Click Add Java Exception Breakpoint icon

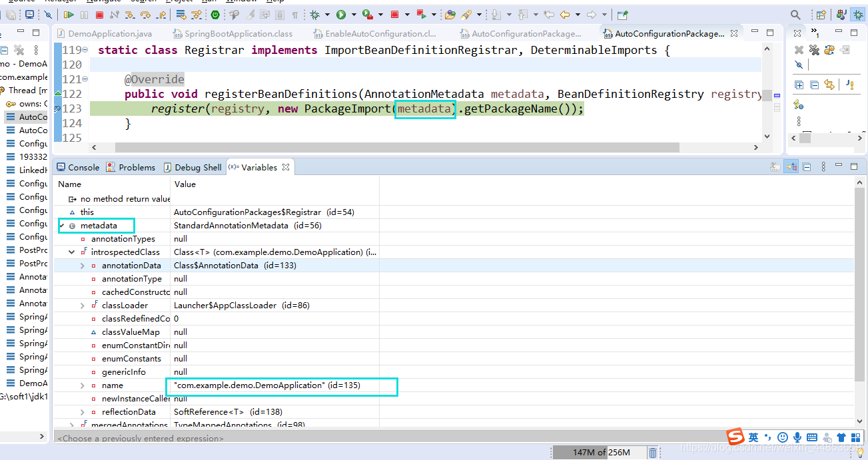[850, 85]
